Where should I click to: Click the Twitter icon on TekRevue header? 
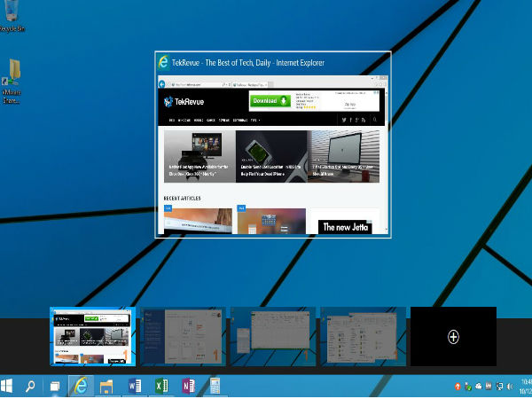pos(344,120)
